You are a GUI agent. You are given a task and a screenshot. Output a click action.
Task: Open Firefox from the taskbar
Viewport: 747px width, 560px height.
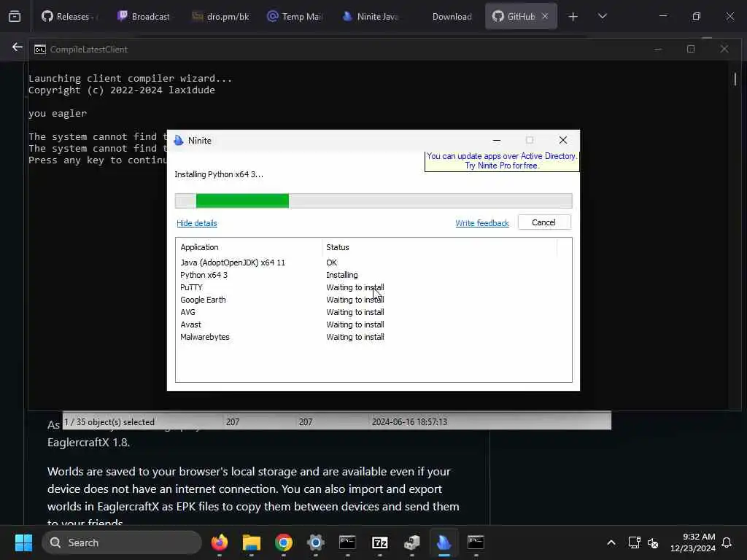219,542
